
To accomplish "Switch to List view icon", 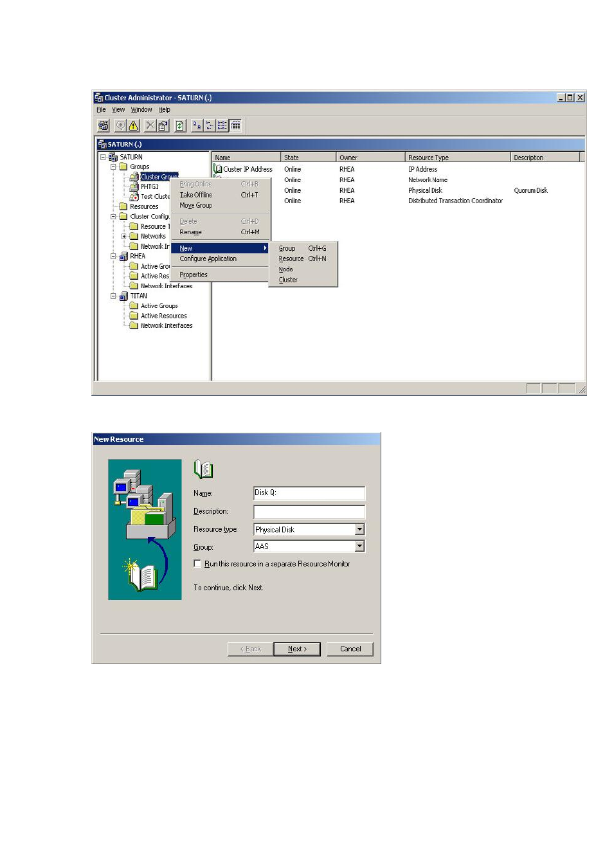I will tap(222, 125).
